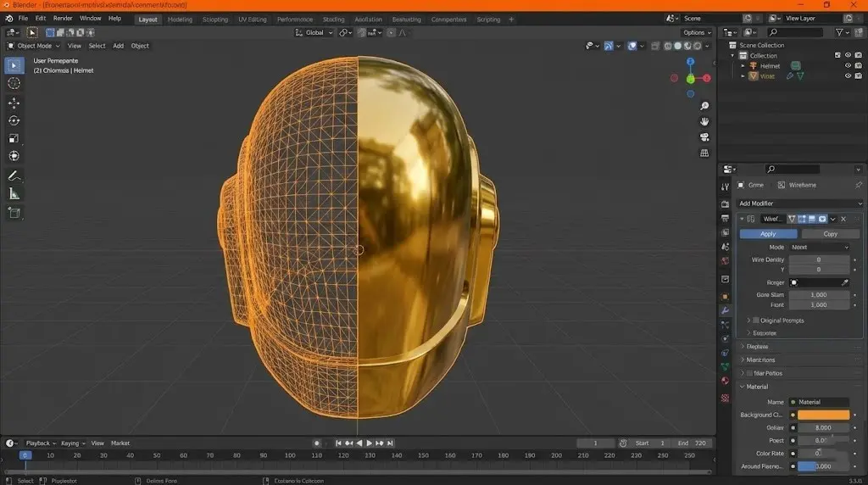Image resolution: width=868 pixels, height=485 pixels.
Task: Select the Annotate pencil tool
Action: tap(14, 176)
